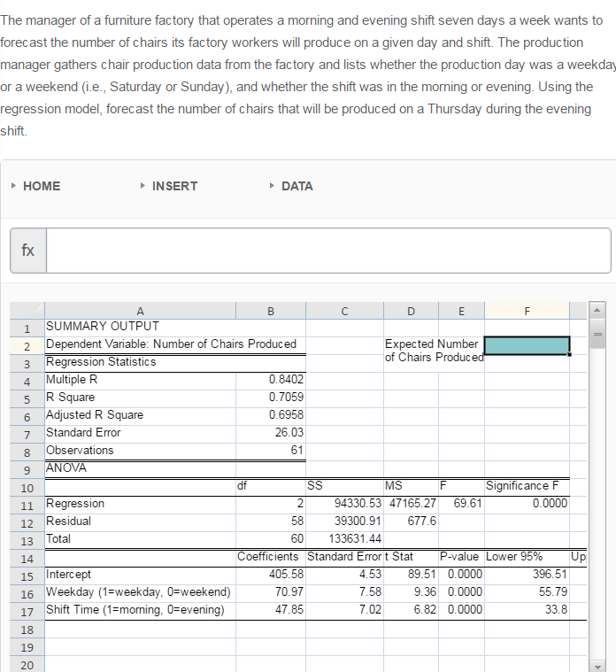Click the 'Shift Time (1=morning, 0=evening)' cell
616x672 pixels.
[140, 609]
